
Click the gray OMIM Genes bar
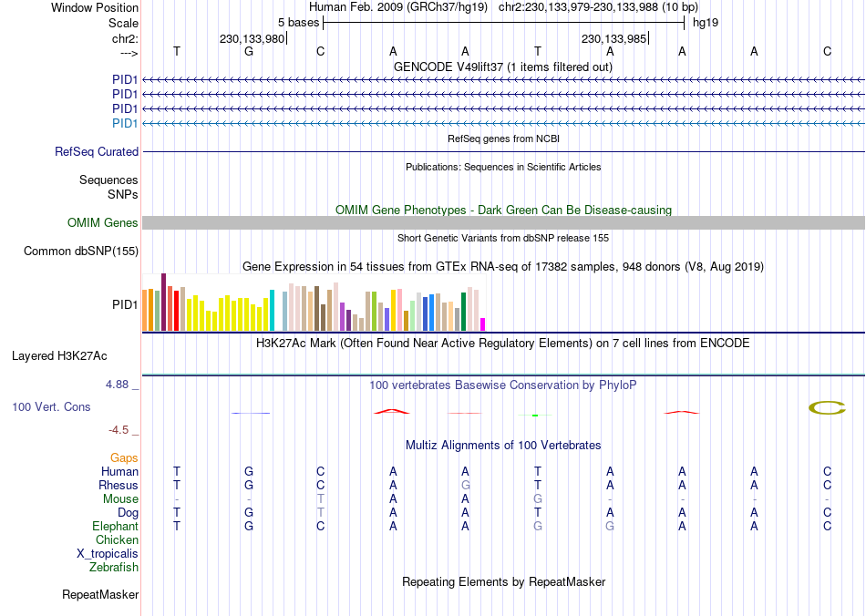click(504, 223)
